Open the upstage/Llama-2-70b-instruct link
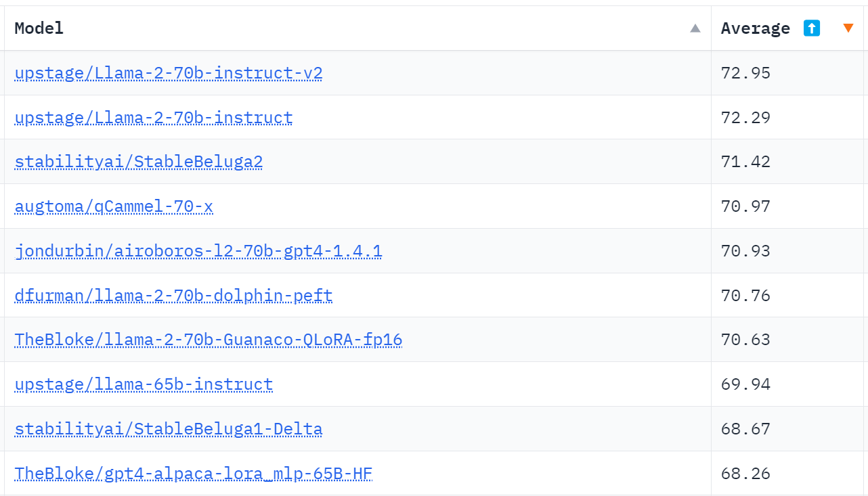Viewport: 868px width, 496px height. point(154,118)
